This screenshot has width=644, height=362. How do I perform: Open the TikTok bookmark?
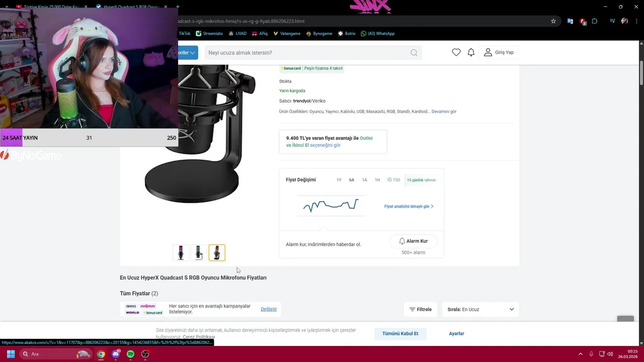[x=185, y=34]
